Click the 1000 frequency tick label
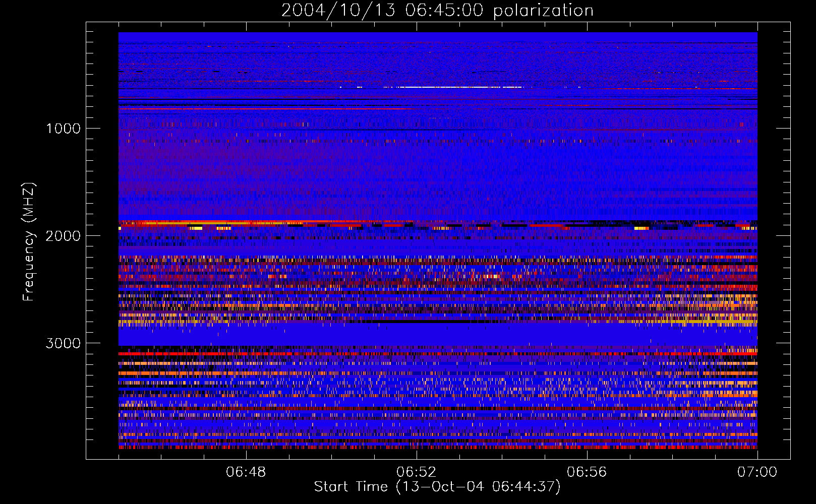This screenshot has height=504, width=816. (x=63, y=129)
